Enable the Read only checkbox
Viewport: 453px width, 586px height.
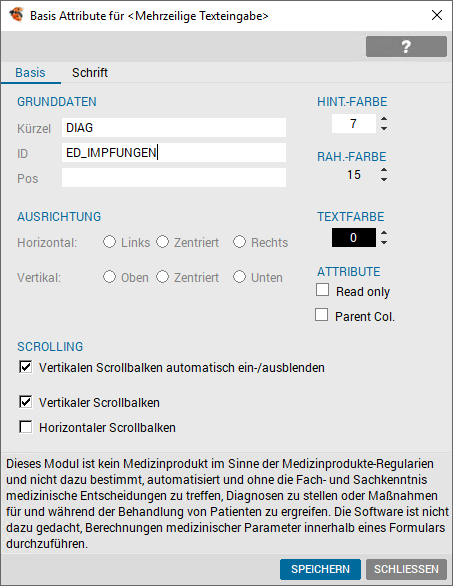coord(323,290)
